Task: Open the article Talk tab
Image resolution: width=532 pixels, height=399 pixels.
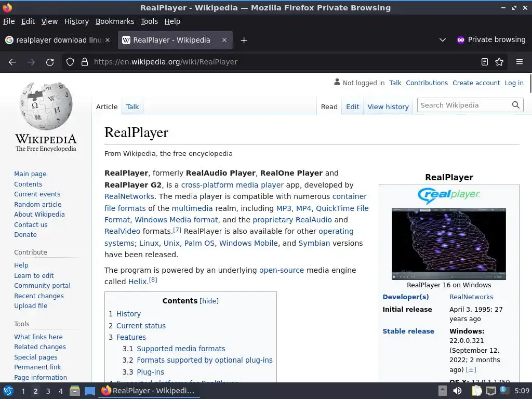Action: coord(132,107)
